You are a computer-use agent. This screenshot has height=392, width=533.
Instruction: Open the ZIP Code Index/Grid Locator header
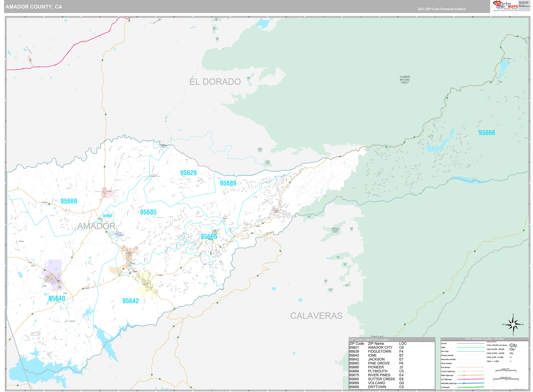pos(369,340)
